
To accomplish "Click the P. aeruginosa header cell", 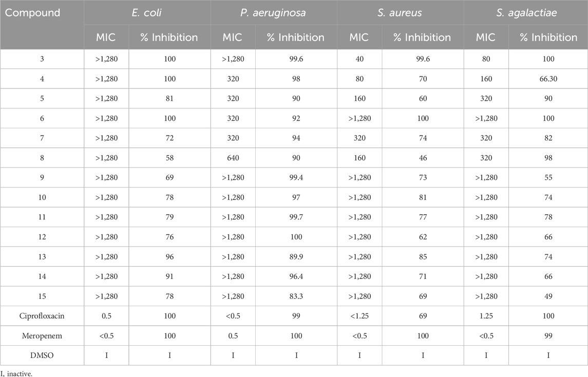I will (x=274, y=12).
